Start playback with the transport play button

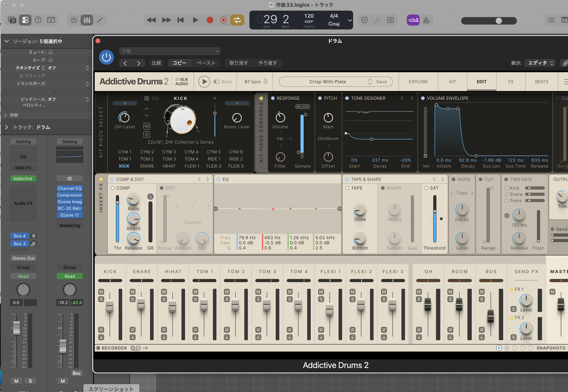tap(195, 20)
